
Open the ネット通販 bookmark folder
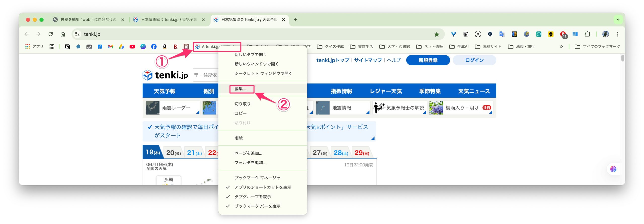(x=430, y=47)
